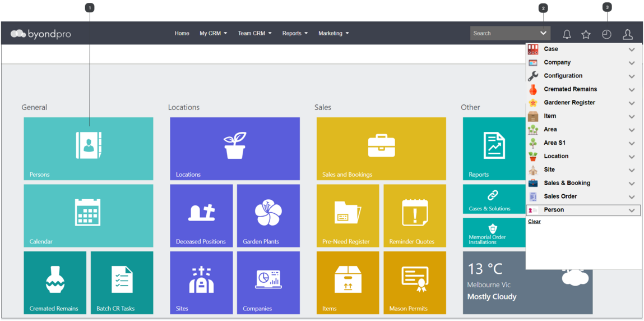The height and width of the screenshot is (321, 644).
Task: Open the Reports menu in top bar
Action: click(x=295, y=33)
